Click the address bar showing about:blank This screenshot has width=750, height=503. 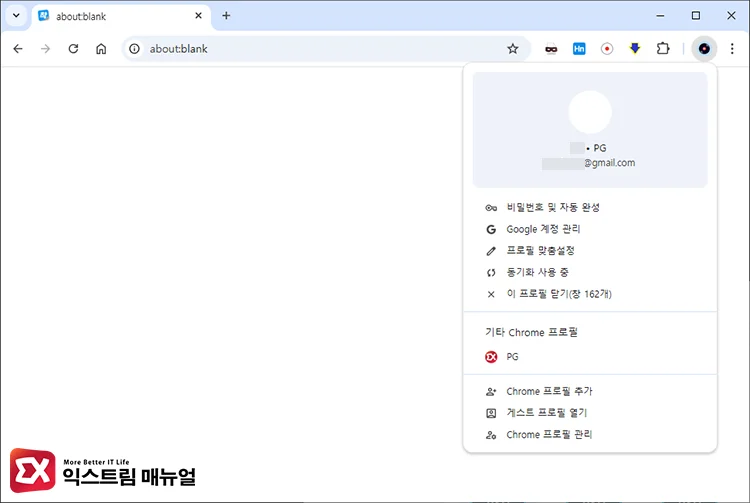(x=325, y=49)
